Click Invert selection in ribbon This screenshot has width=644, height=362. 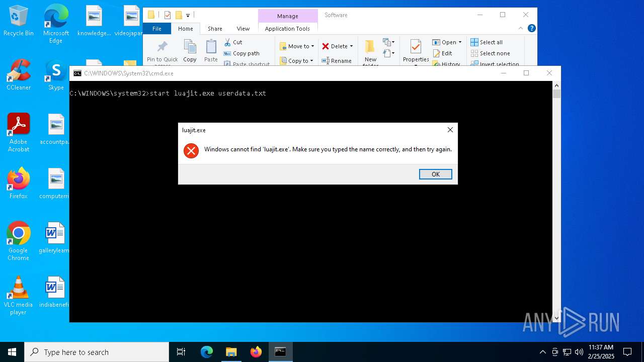tap(495, 64)
